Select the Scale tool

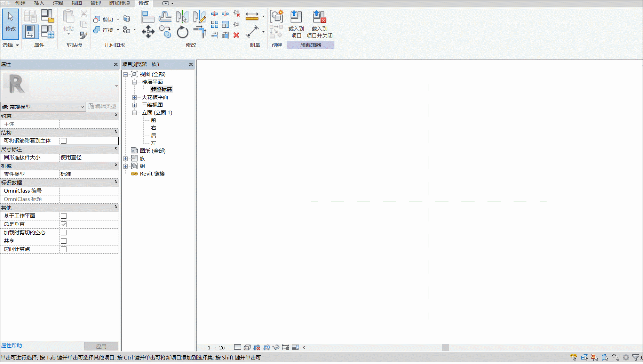click(x=225, y=24)
